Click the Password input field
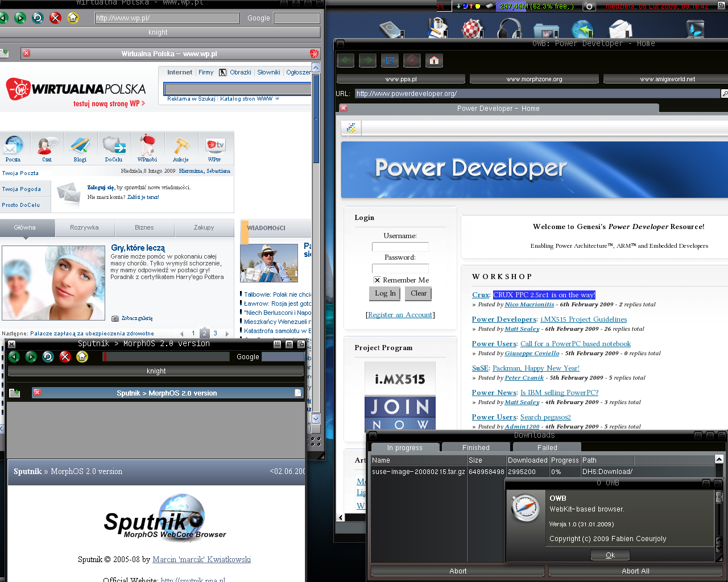Screen dimensions: 728x582 pos(400,268)
